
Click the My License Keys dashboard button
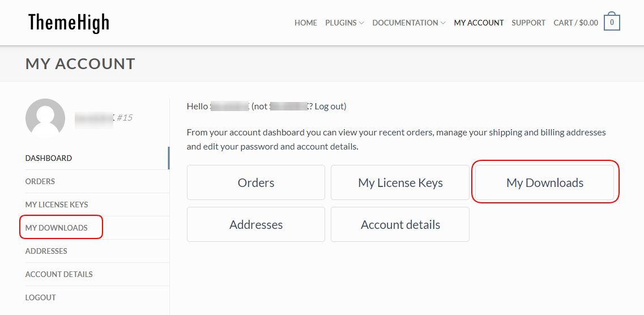[x=400, y=182]
